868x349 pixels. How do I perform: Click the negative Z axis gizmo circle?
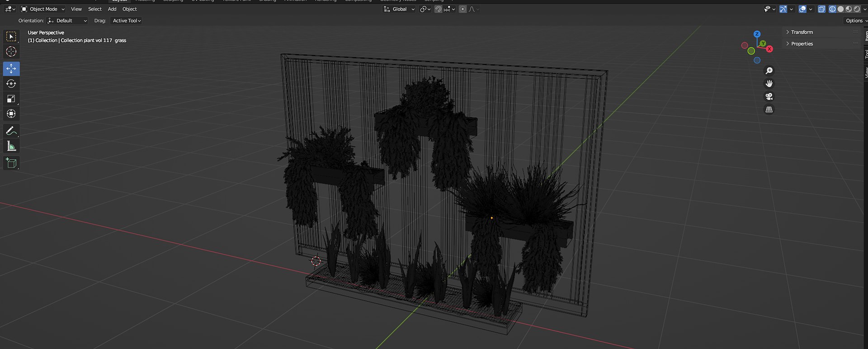tap(757, 60)
